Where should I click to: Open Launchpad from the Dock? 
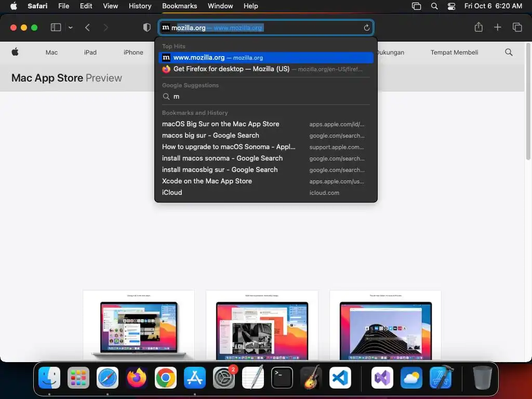pyautogui.click(x=78, y=378)
